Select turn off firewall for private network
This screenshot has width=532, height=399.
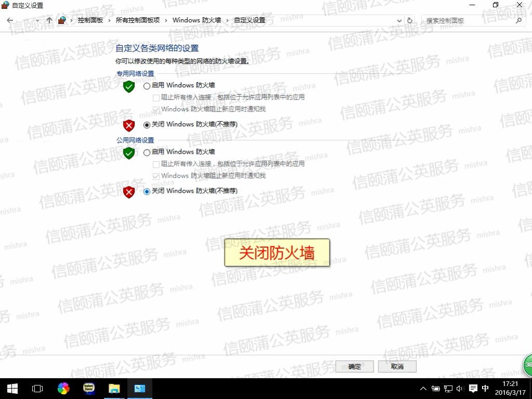click(x=147, y=125)
